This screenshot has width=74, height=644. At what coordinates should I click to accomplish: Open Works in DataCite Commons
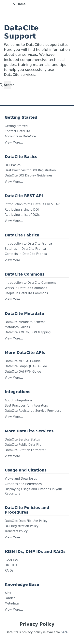pos(26,288)
